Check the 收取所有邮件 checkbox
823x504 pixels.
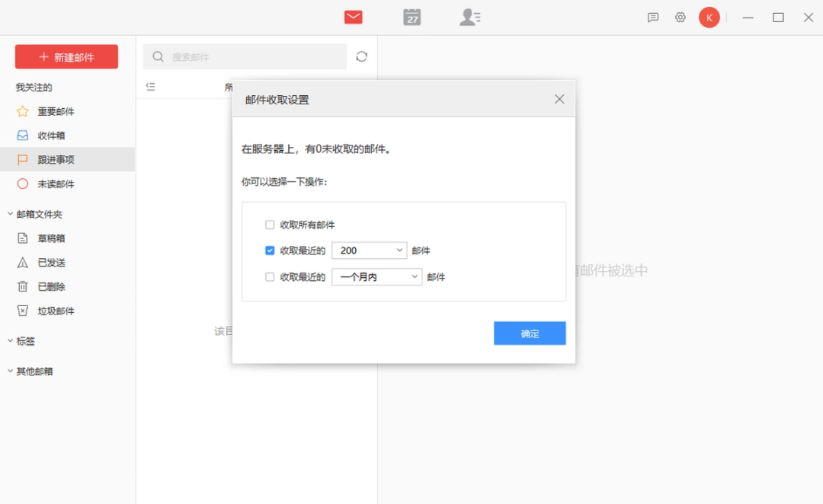(270, 225)
